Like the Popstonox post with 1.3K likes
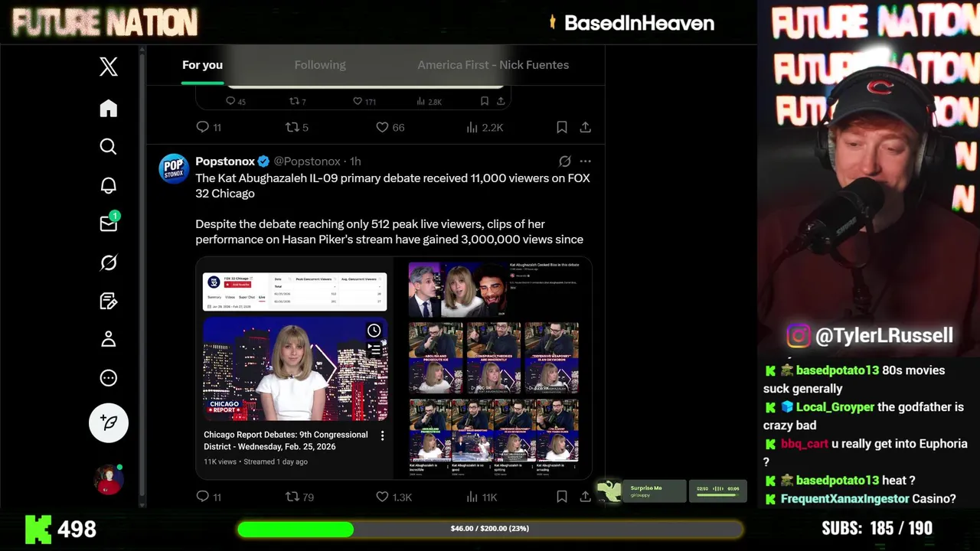Screen dimensions: 980x551 click(394, 497)
